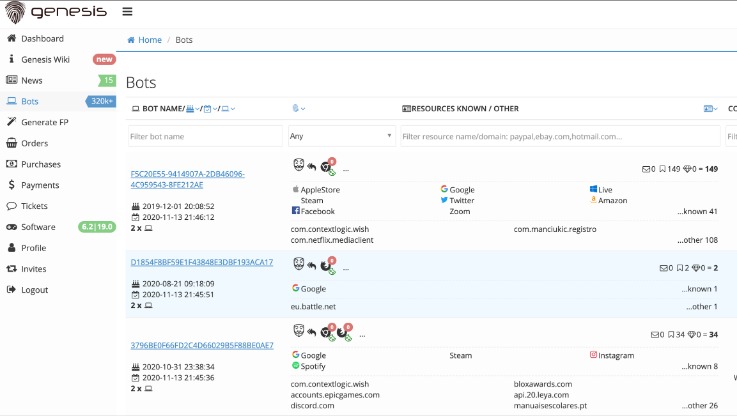This screenshot has width=737, height=416.
Task: Click the Genesis fingerprint logo
Action: pyautogui.click(x=15, y=12)
